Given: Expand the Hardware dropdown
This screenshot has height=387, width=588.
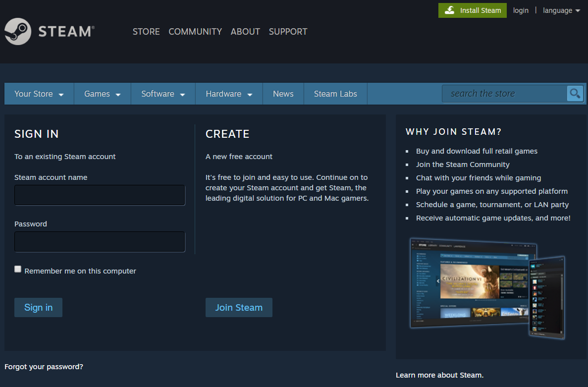Looking at the screenshot, I should coord(229,94).
